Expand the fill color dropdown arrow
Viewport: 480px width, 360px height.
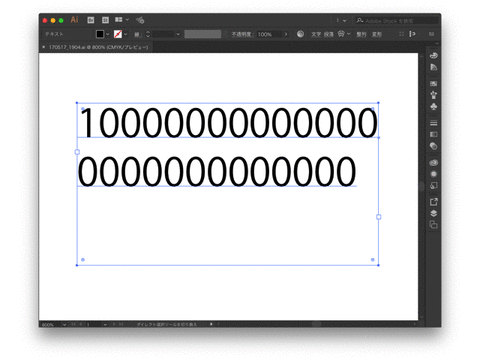point(108,34)
